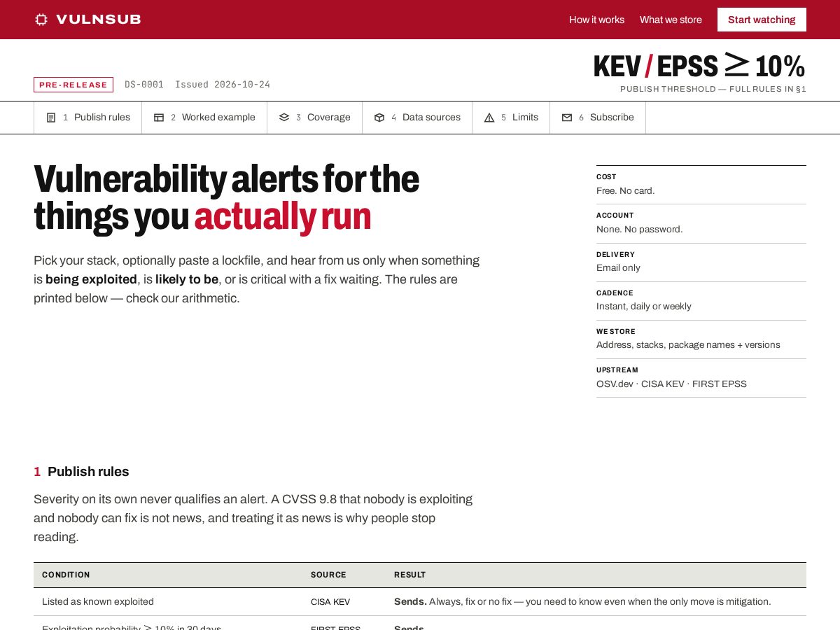Click the Data sources box icon
Screen dimensions: 840x630
379,118
